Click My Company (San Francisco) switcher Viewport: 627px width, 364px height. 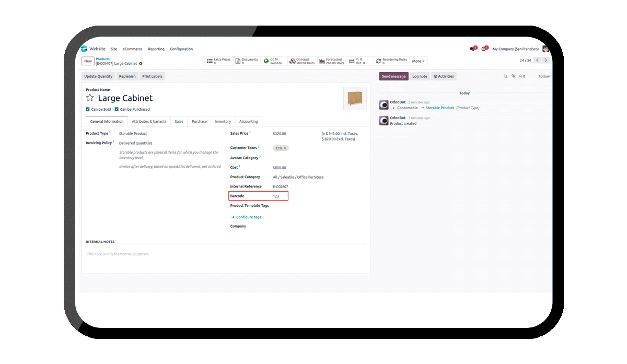[x=516, y=49]
